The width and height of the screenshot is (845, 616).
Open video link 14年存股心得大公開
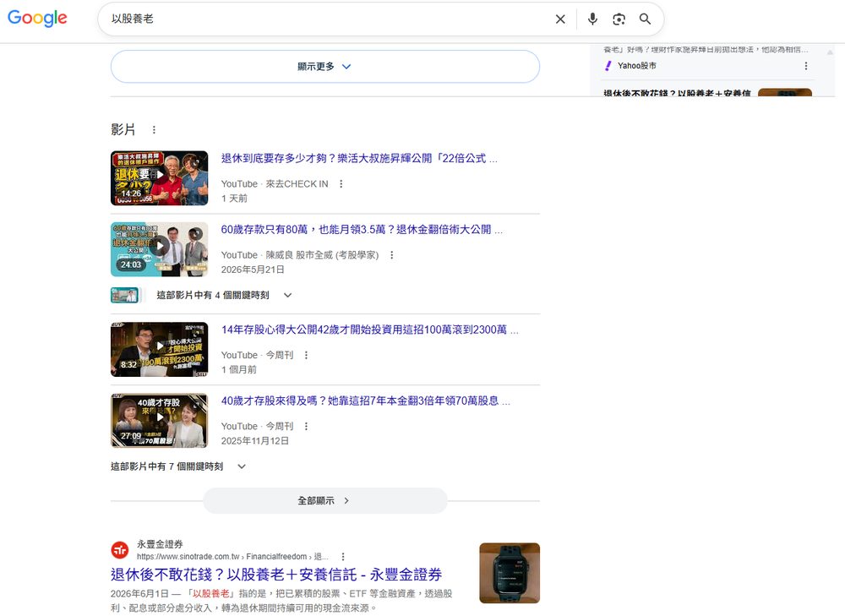pyautogui.click(x=370, y=330)
